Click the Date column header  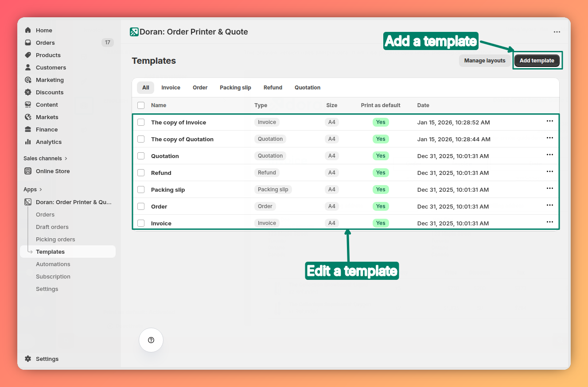click(x=423, y=105)
